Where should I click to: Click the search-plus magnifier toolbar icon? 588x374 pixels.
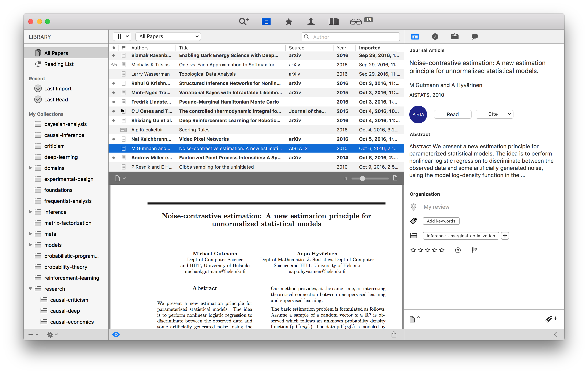[x=244, y=22]
